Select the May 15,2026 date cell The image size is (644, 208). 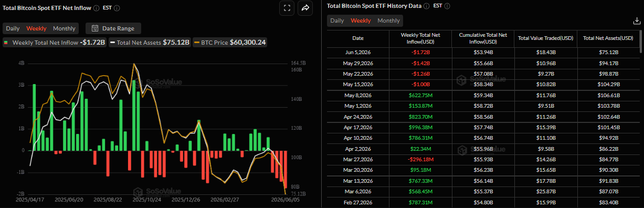(357, 85)
